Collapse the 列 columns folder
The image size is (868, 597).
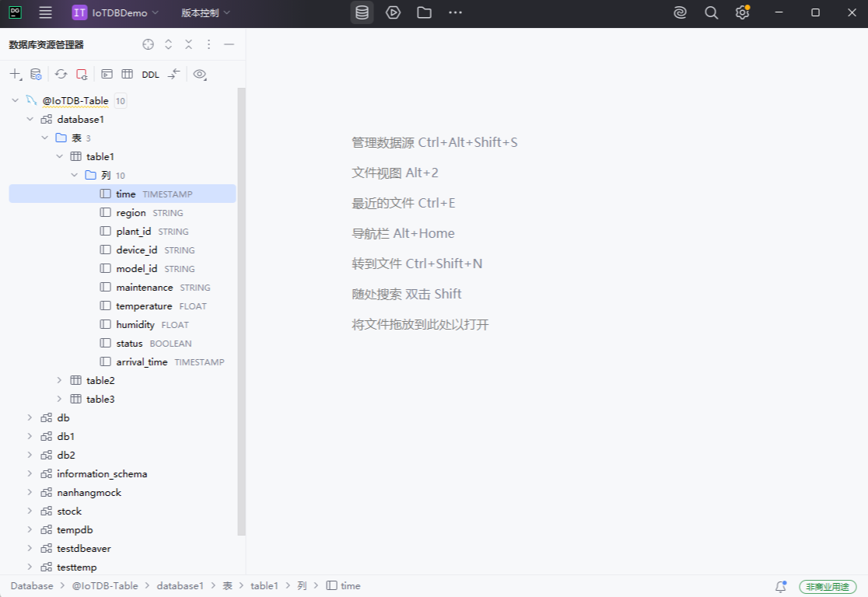74,175
